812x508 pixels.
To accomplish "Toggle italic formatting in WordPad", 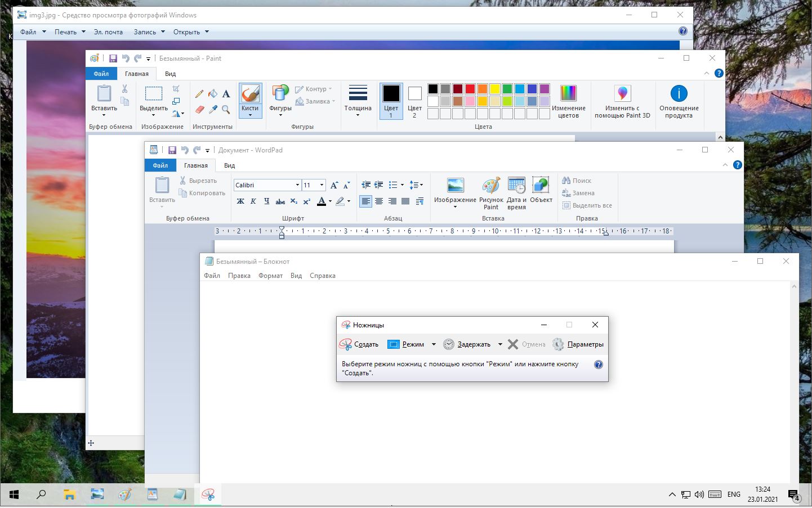I will click(253, 201).
